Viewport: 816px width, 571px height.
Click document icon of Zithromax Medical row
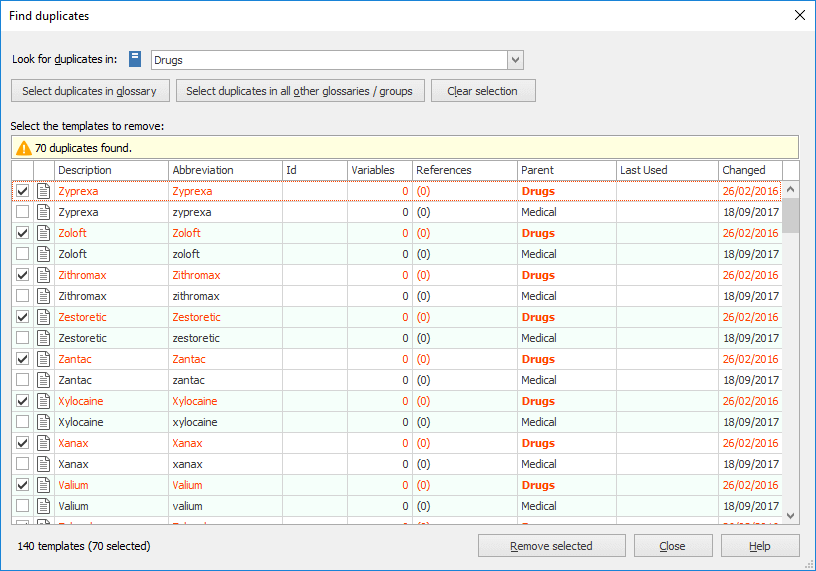[44, 296]
